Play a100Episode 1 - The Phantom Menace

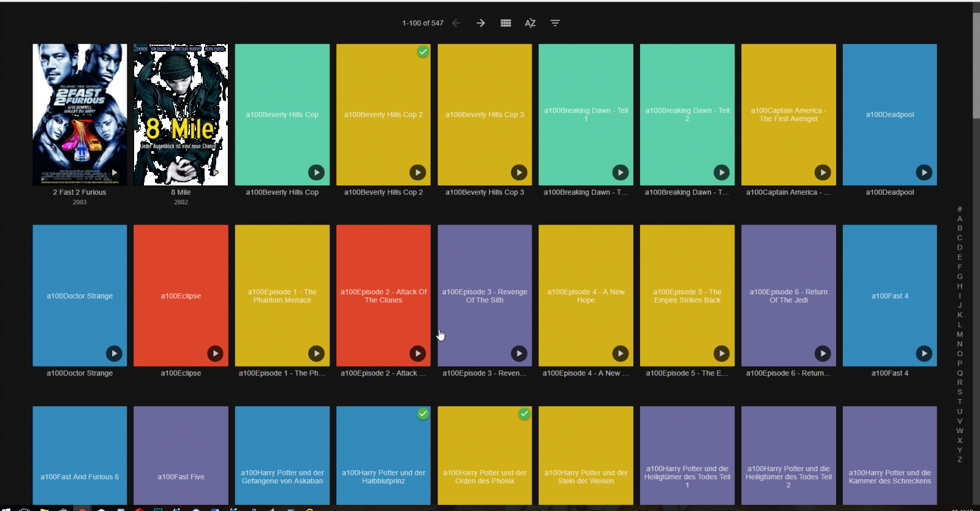(317, 353)
